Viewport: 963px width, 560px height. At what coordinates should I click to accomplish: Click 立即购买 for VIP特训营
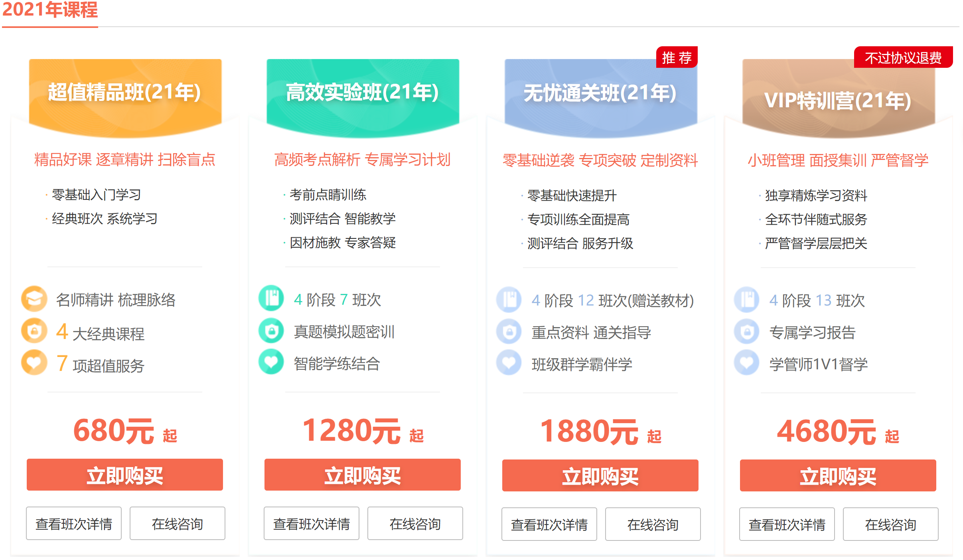click(x=838, y=476)
